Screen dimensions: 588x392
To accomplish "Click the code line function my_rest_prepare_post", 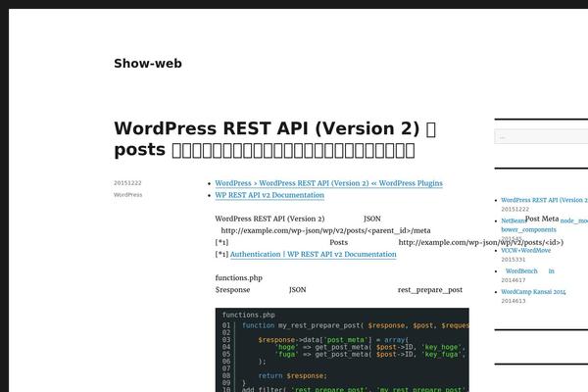I will [356, 325].
